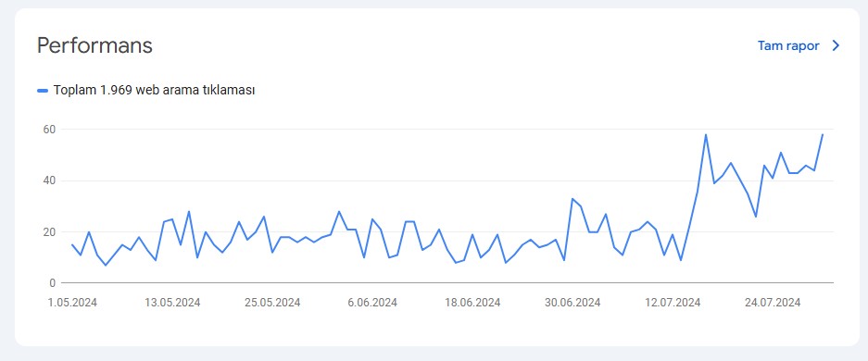Select the 18.06.2024 date label

[472, 303]
